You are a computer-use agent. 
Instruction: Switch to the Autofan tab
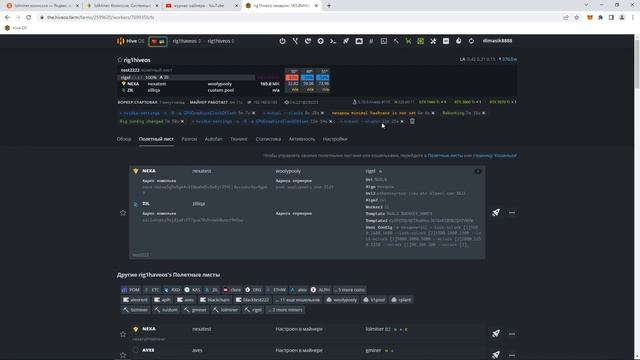(x=213, y=139)
